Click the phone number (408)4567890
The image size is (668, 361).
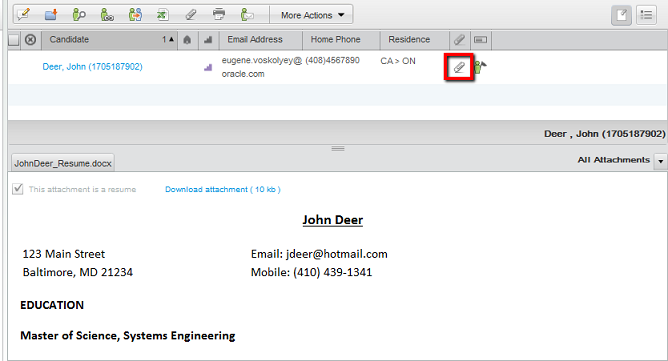[x=332, y=60]
